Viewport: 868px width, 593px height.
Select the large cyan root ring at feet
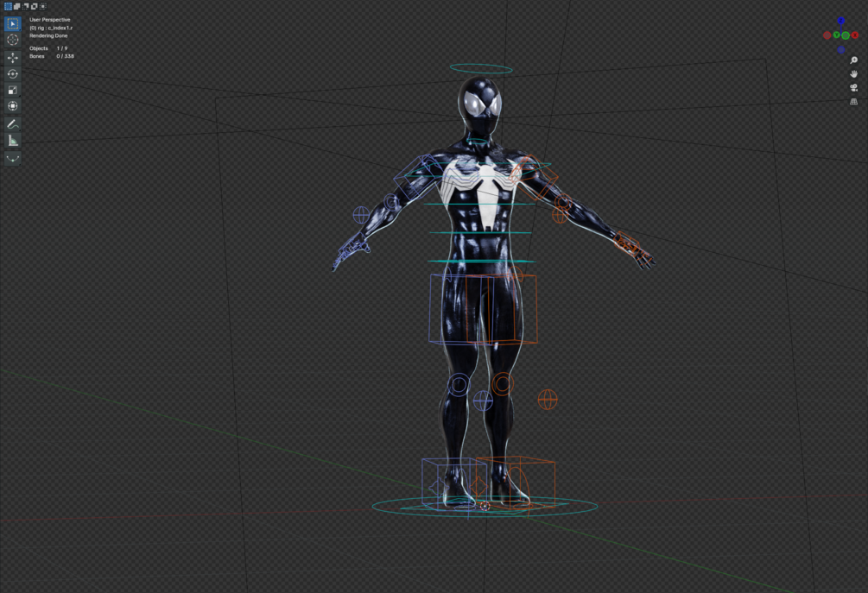485,506
